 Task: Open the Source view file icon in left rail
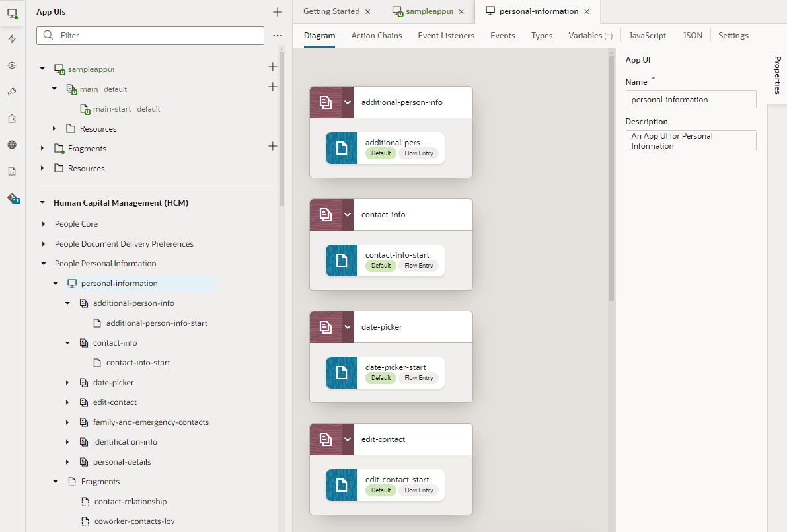tap(12, 171)
